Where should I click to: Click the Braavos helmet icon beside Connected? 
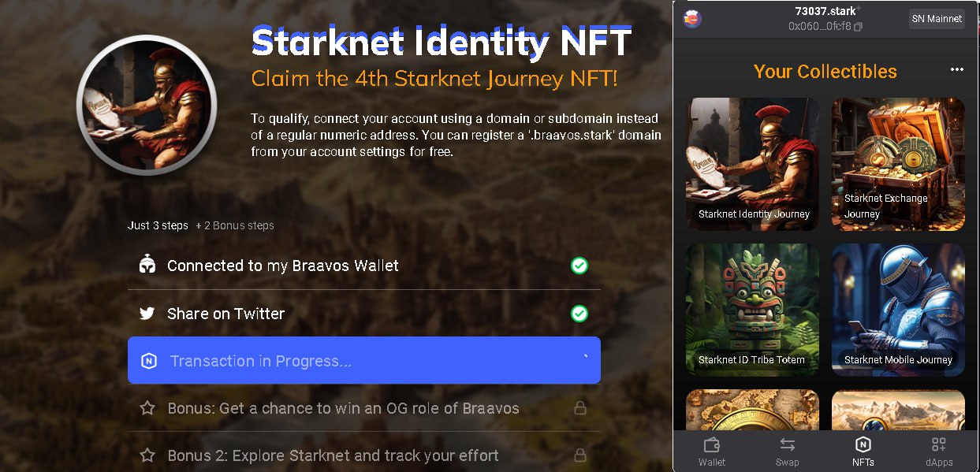(147, 266)
